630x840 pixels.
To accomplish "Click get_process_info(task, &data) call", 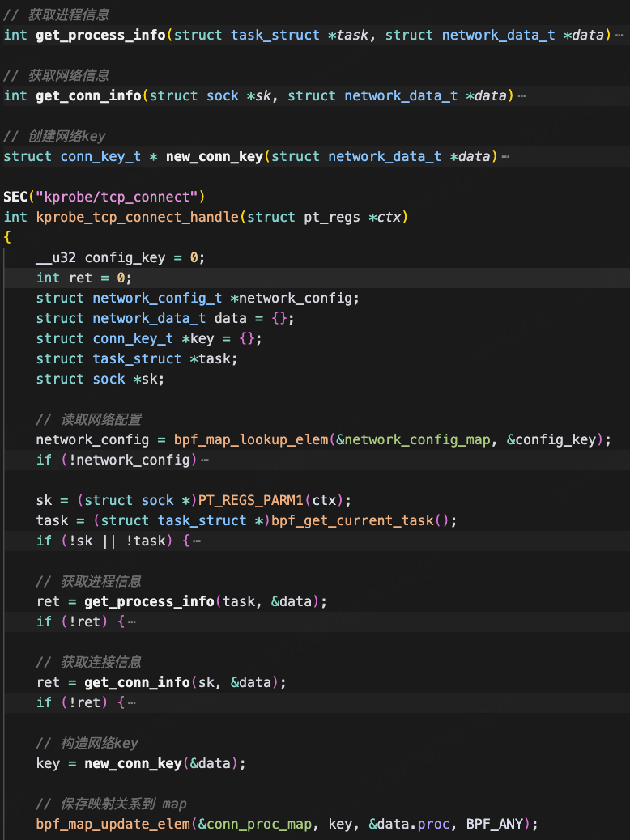I will tap(202, 601).
